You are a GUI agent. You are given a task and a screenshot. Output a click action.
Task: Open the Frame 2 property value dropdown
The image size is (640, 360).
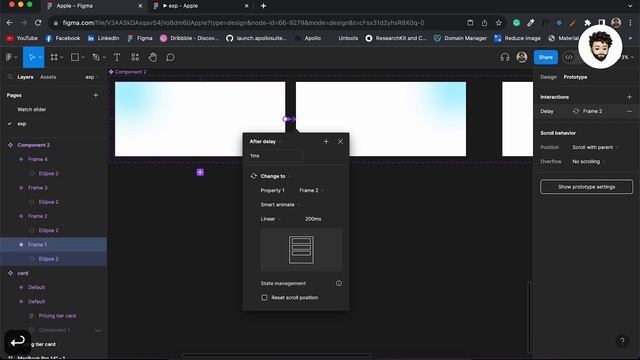point(311,191)
